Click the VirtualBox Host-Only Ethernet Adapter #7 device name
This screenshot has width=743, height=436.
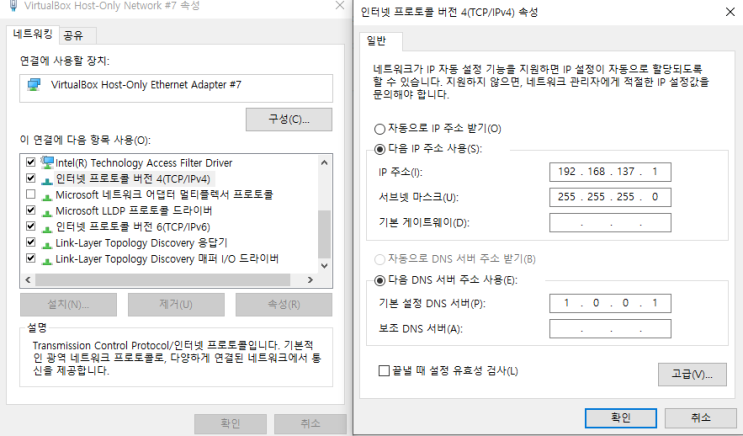point(146,85)
